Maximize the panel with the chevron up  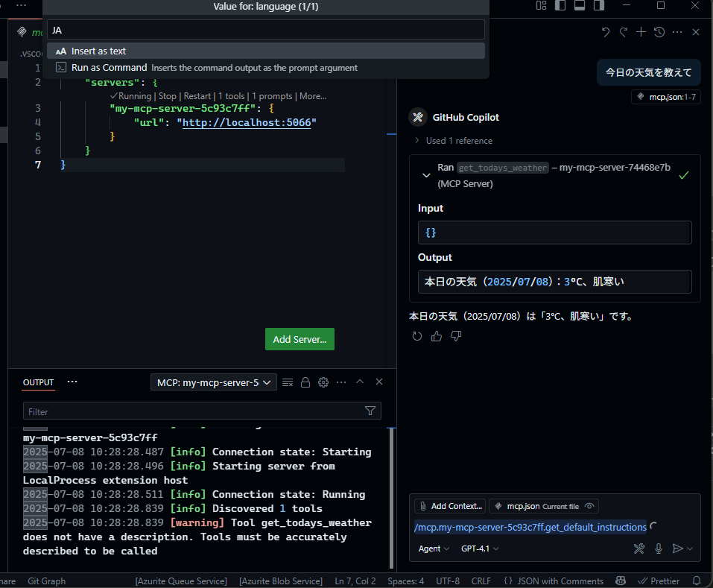pos(360,382)
